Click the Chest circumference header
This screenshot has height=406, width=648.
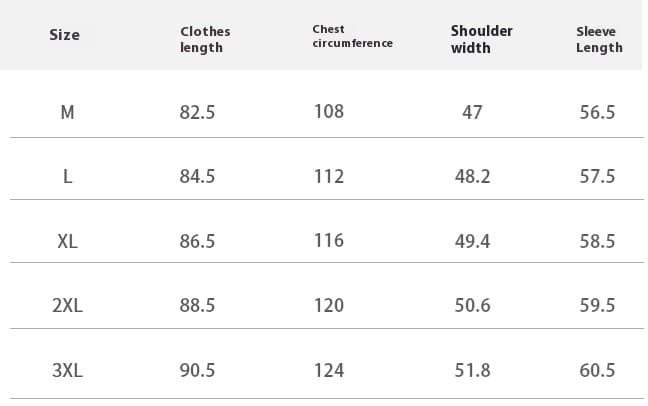tap(353, 36)
